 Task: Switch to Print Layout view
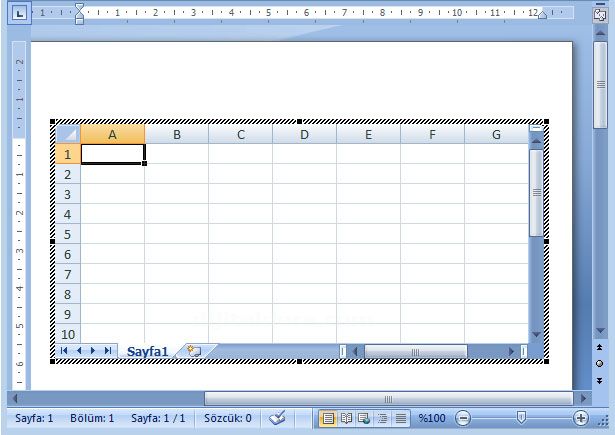328,419
